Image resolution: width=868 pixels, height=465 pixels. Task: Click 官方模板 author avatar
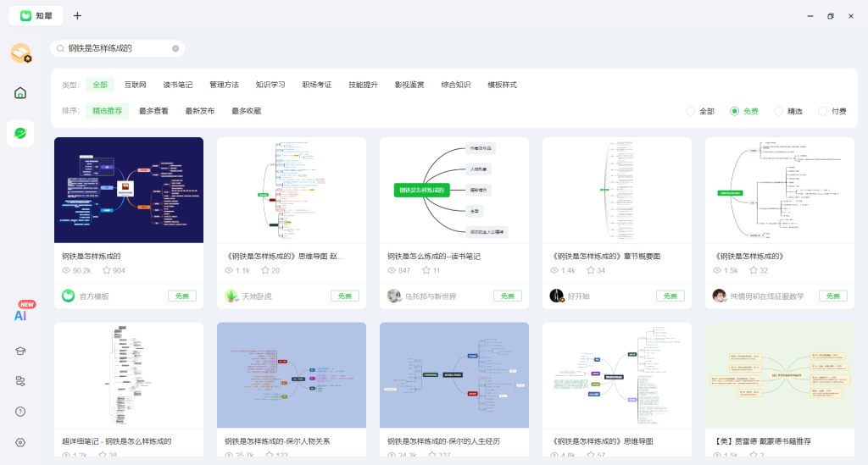[x=68, y=296]
